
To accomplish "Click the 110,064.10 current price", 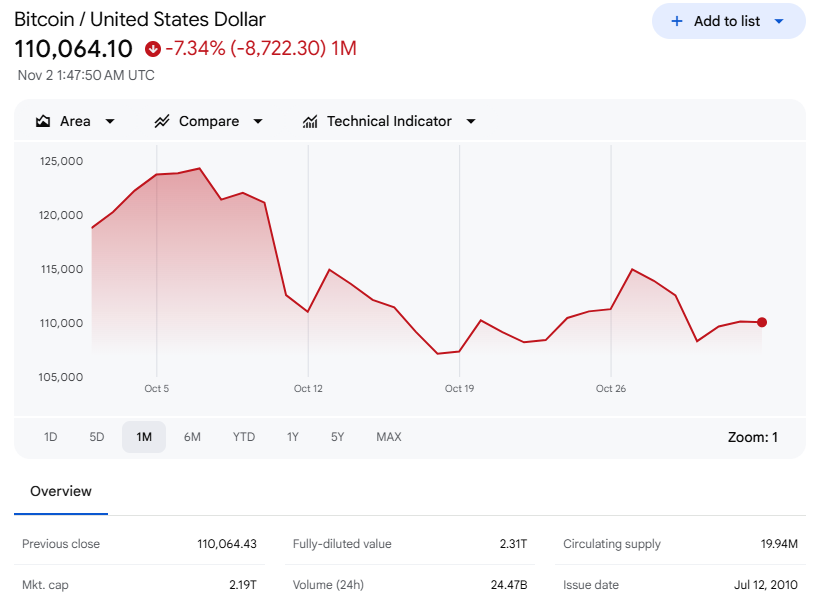I will (x=73, y=49).
